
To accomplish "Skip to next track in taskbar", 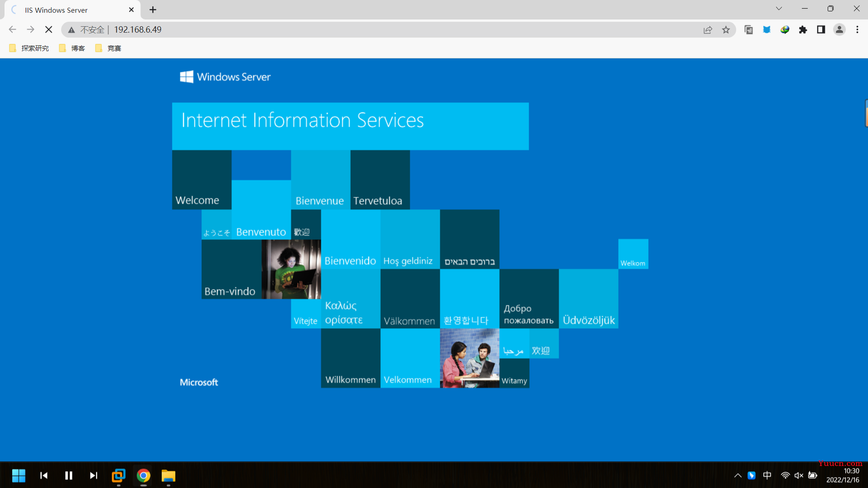I will click(93, 475).
